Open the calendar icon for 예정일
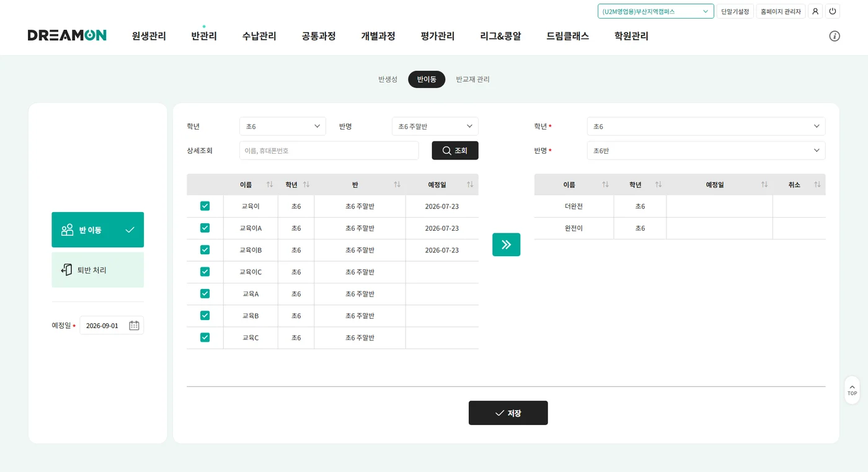 (x=134, y=326)
